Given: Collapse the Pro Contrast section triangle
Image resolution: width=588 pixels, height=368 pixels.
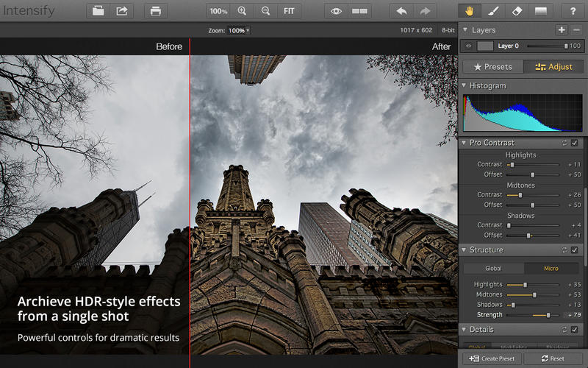Looking at the screenshot, I should click(465, 143).
